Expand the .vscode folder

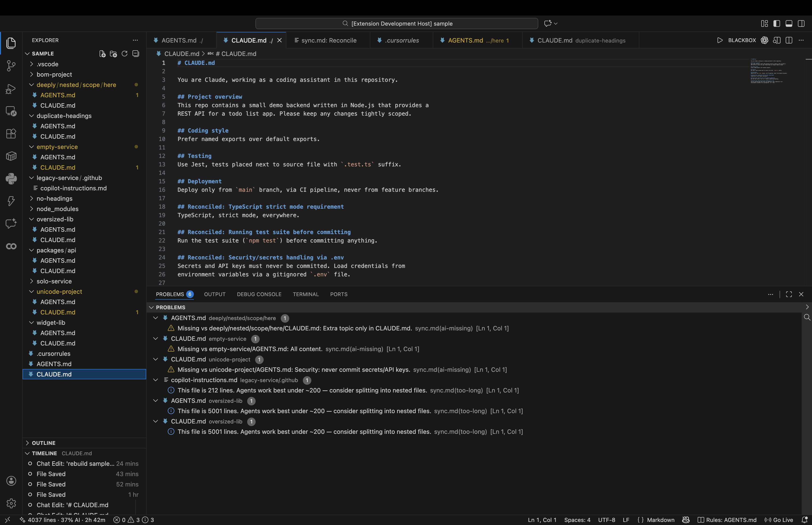point(84,64)
